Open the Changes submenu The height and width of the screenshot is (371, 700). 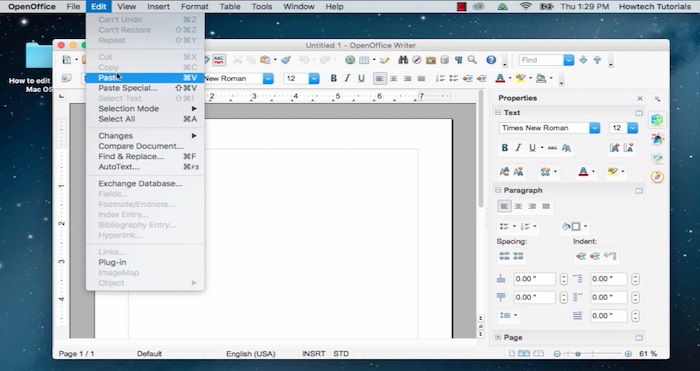pyautogui.click(x=145, y=136)
